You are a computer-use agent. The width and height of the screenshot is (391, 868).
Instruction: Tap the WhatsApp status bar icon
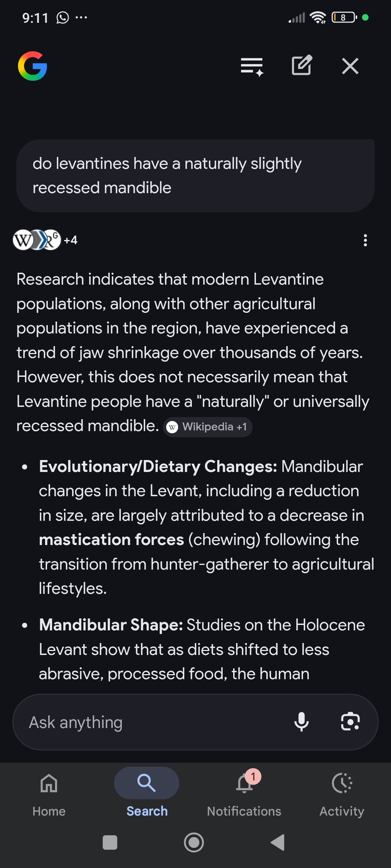[63, 17]
